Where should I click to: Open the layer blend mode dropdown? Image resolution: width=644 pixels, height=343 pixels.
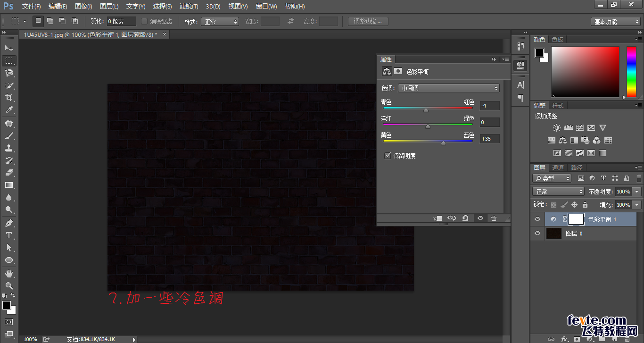[x=558, y=192]
